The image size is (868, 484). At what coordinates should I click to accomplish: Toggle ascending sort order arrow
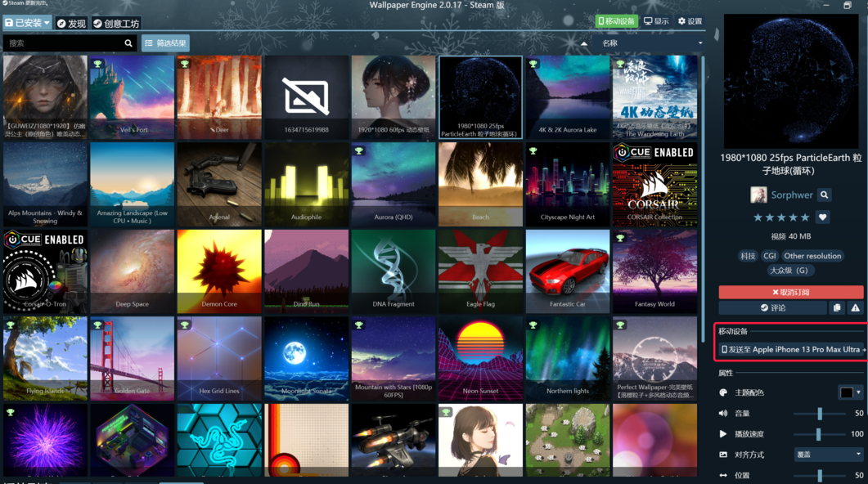(x=583, y=43)
